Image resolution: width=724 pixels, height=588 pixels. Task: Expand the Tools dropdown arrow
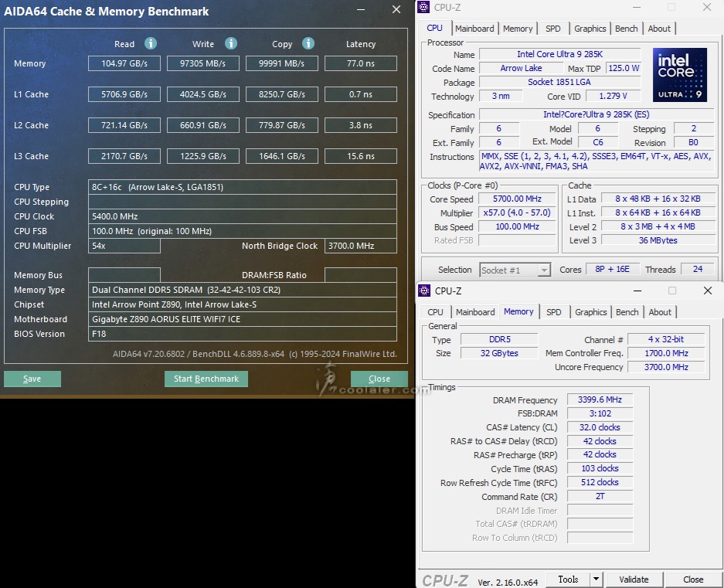pyautogui.click(x=596, y=580)
